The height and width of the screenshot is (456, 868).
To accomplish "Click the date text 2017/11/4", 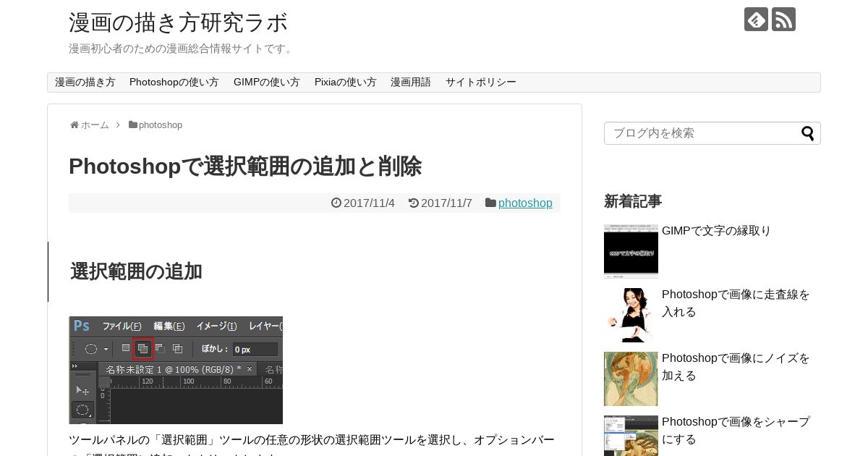I will [369, 203].
